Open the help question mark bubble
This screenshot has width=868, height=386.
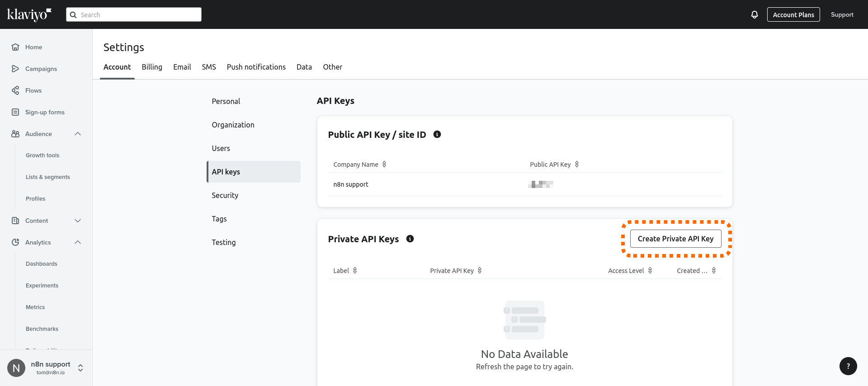coord(848,366)
